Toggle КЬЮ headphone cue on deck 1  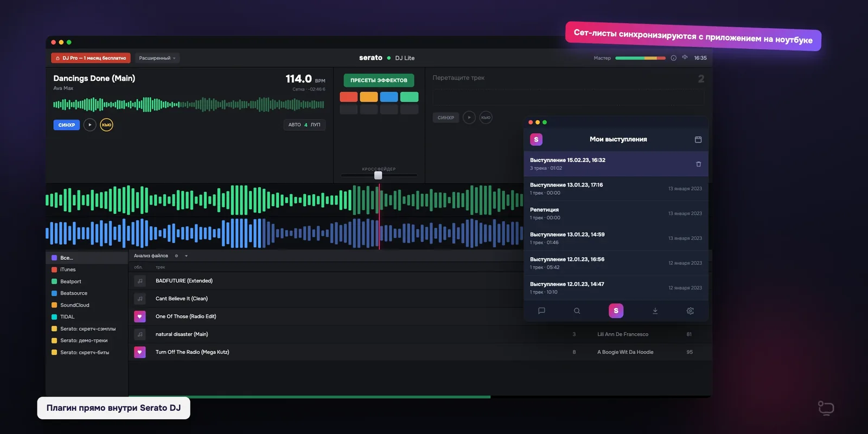pos(106,125)
